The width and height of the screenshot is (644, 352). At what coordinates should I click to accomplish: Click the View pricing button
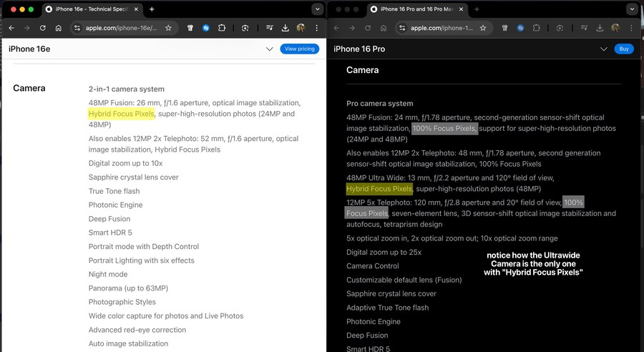click(x=299, y=49)
